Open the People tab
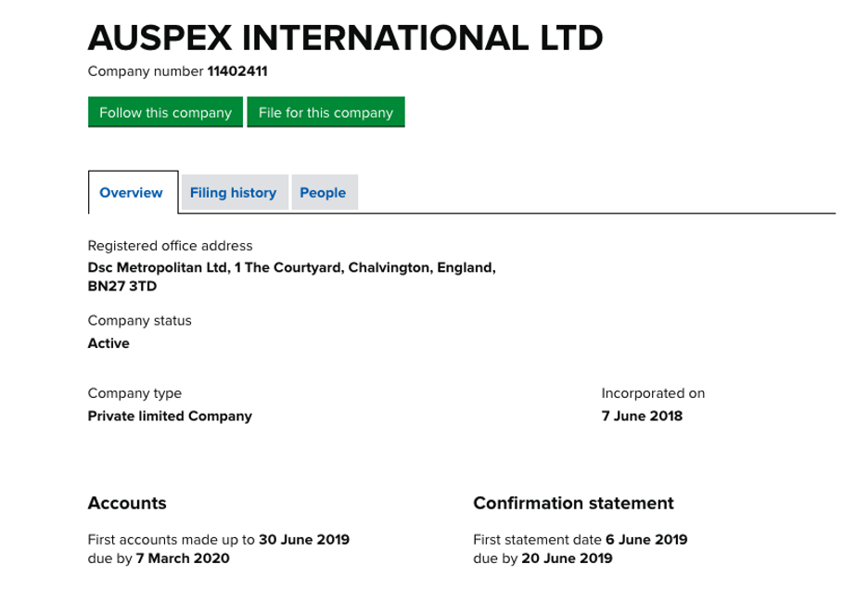The image size is (868, 590). point(324,192)
